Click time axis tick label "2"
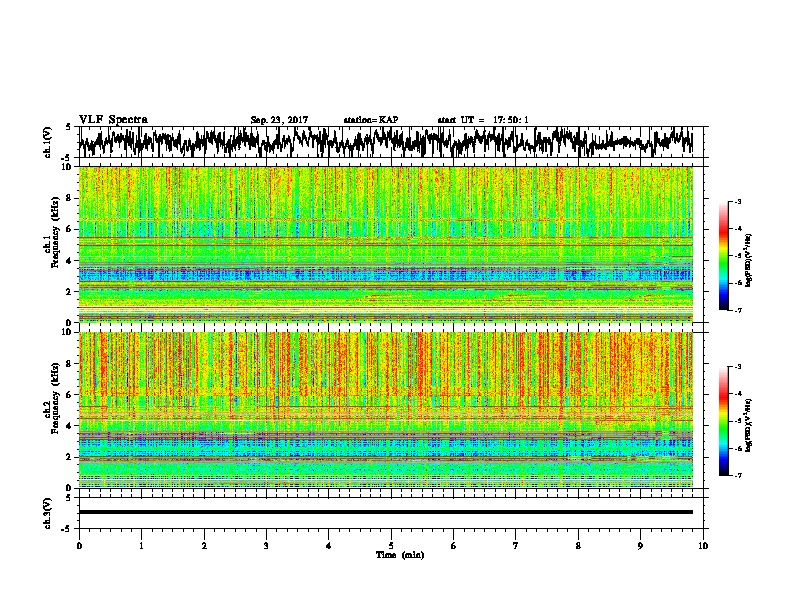The height and width of the screenshot is (612, 792). tap(204, 546)
